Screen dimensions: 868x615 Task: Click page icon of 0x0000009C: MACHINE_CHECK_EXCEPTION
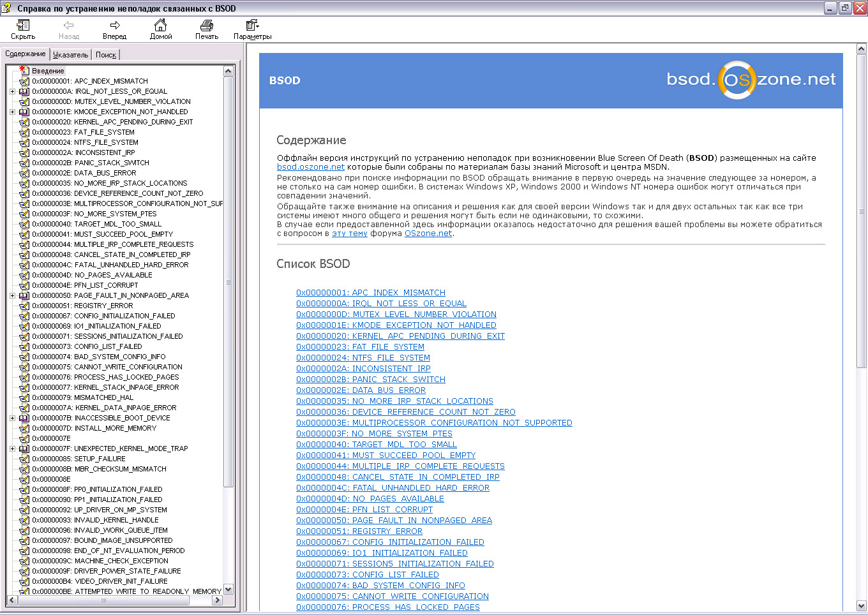coord(24,561)
